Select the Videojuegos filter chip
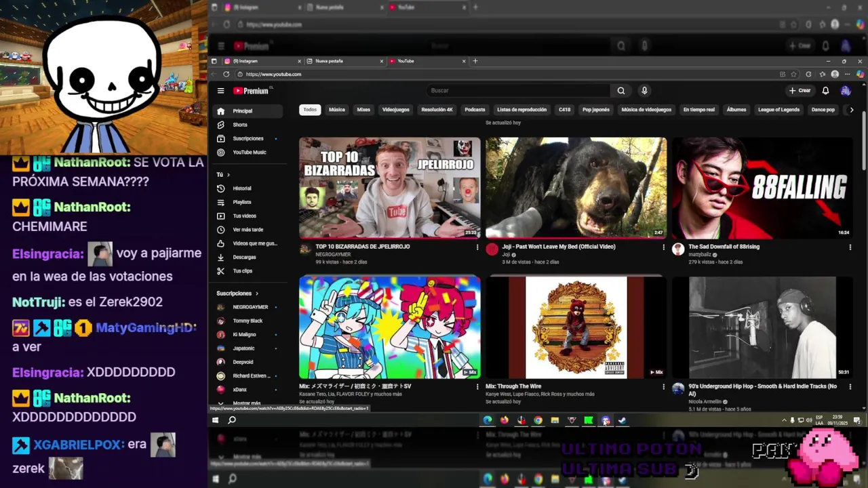 tap(395, 110)
